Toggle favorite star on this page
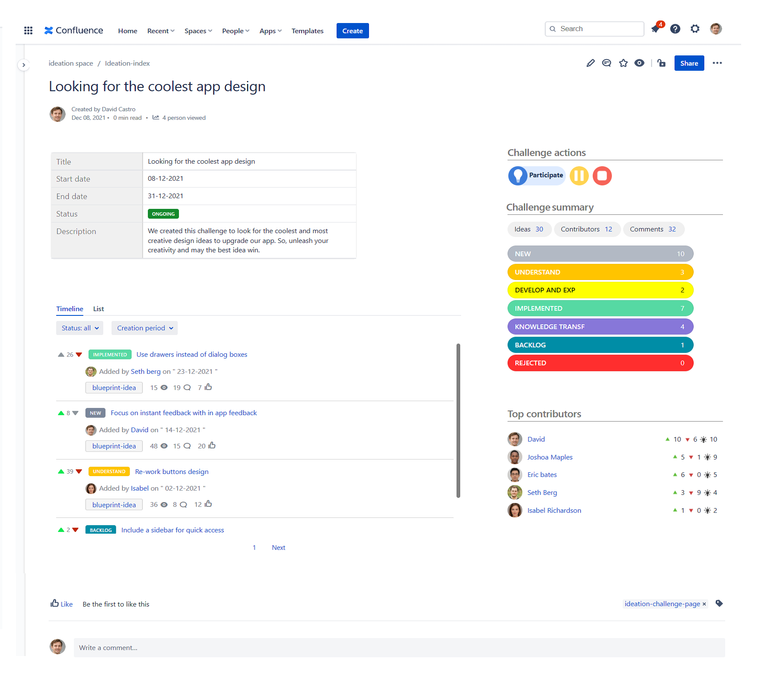Screen dimensions: 784x682 (x=623, y=63)
